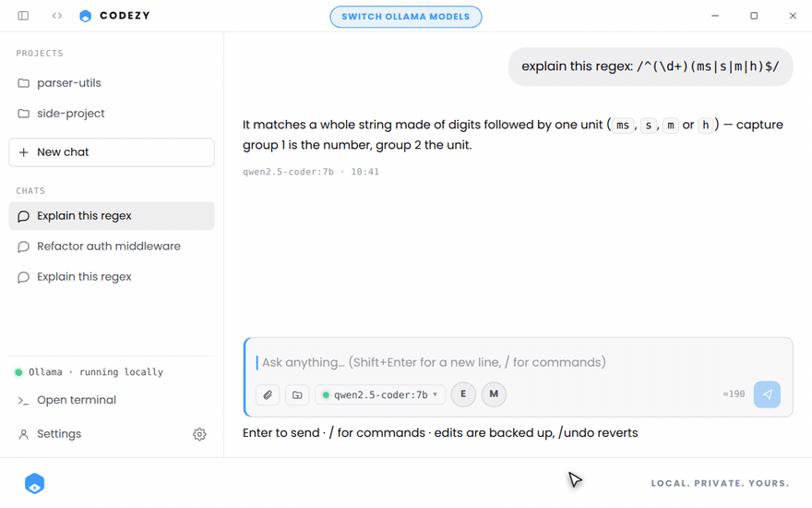Image resolution: width=812 pixels, height=508 pixels.
Task: Click the user regex message bubble
Action: pos(651,67)
